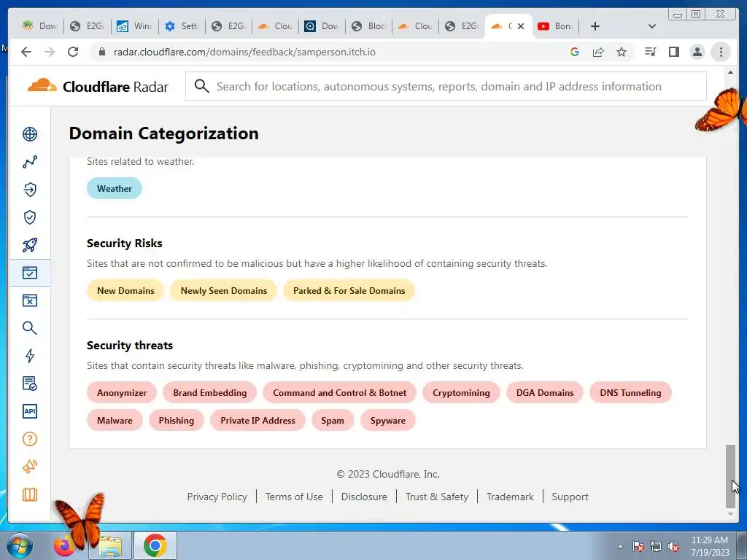Open the Chrome profile avatar

(697, 52)
